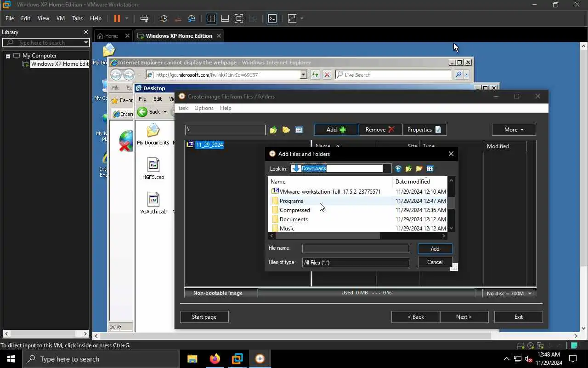Open the View menu in VMware
Viewport: 588px width, 368px height.
pyautogui.click(x=43, y=18)
